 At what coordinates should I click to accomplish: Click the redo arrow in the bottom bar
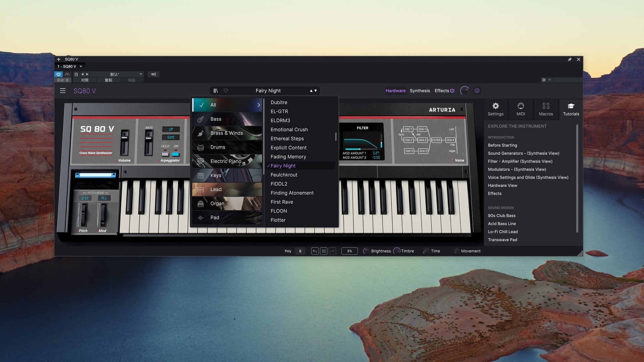coord(332,251)
